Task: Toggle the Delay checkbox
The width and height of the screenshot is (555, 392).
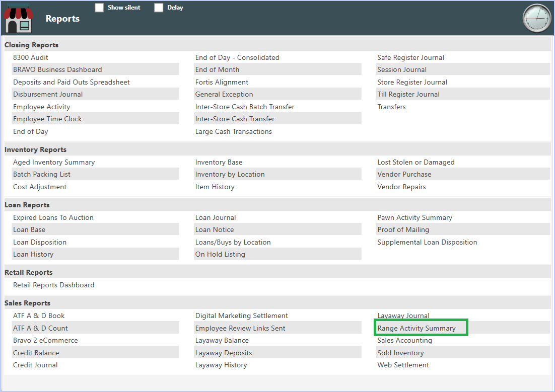Action: pos(159,8)
